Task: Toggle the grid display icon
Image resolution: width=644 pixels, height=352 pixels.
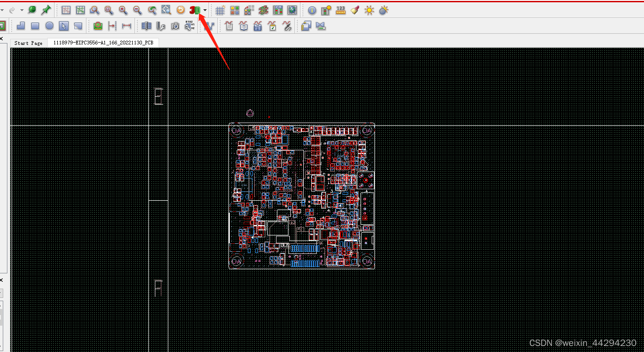Action: pyautogui.click(x=221, y=10)
